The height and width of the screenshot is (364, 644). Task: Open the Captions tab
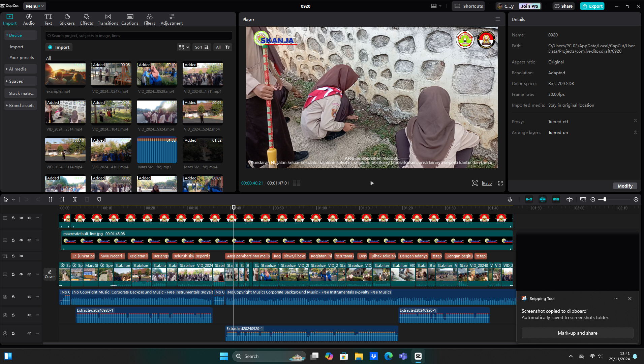pos(130,19)
